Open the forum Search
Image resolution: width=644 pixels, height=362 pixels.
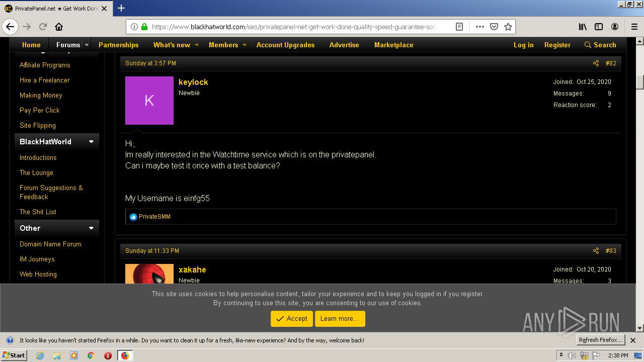point(600,45)
